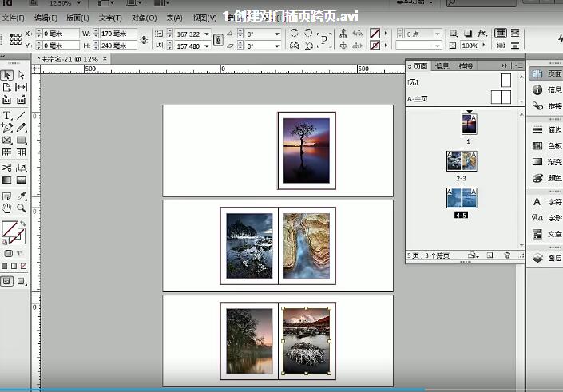Screen dimensions: 563x392
Task: Pick the Scissors tool
Action: click(x=7, y=167)
